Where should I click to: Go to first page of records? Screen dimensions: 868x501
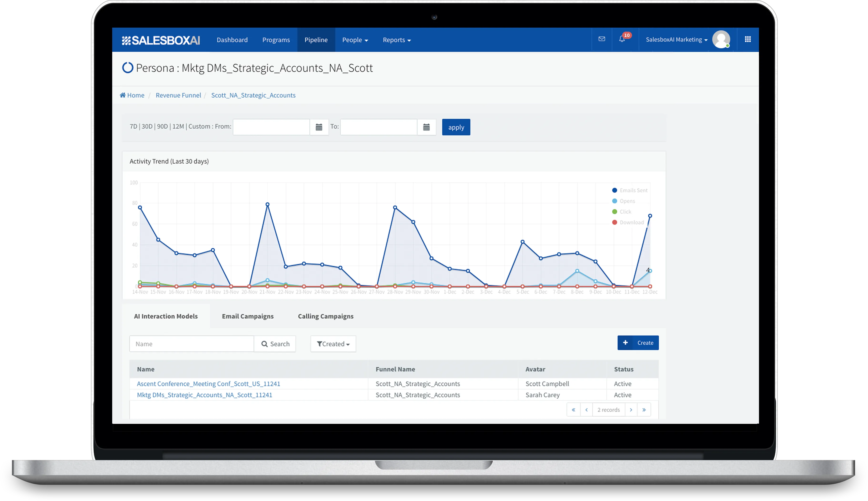click(x=573, y=410)
